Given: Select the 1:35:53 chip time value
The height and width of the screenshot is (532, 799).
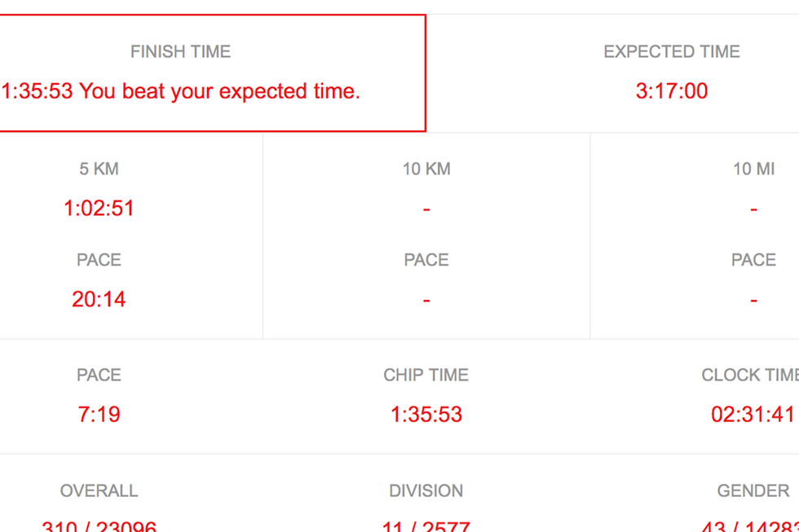Looking at the screenshot, I should 426,414.
